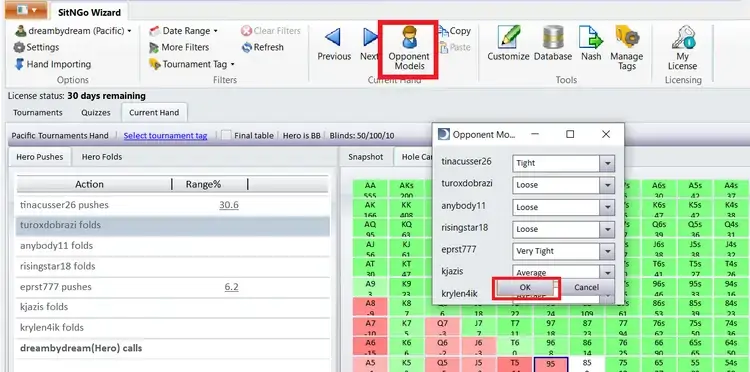Select the SitNGo Wizard ribbon tab
The width and height of the screenshot is (750, 372).
pos(89,12)
